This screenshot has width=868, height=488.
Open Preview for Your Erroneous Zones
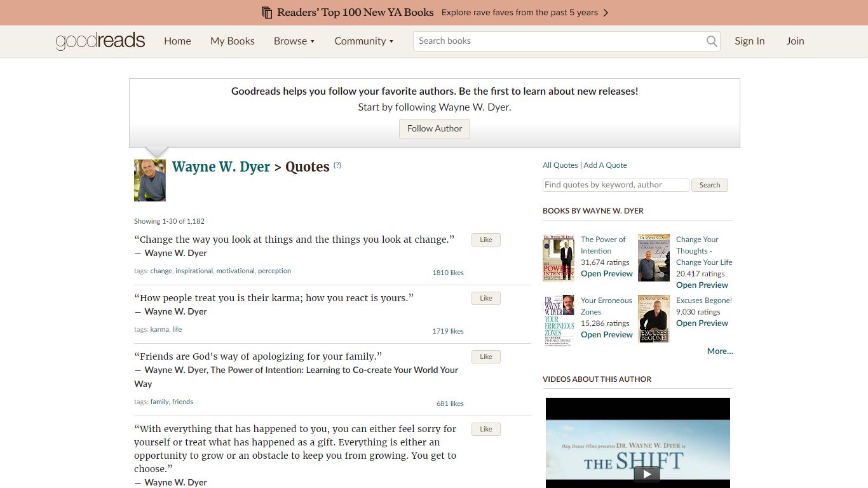pyautogui.click(x=607, y=335)
